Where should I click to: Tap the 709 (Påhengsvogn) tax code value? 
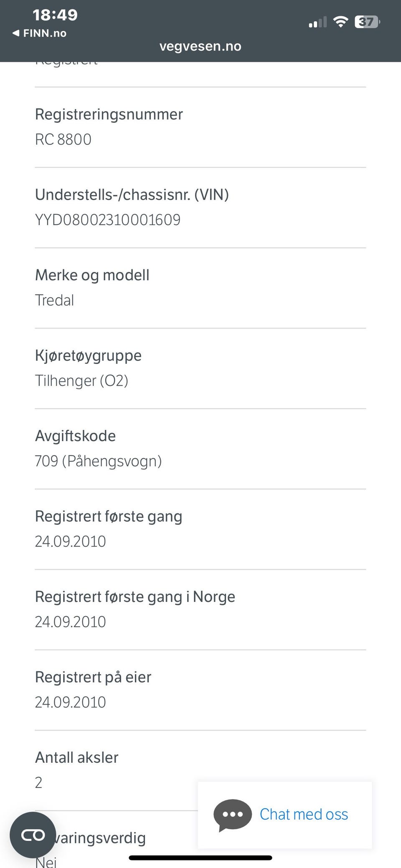point(98,461)
